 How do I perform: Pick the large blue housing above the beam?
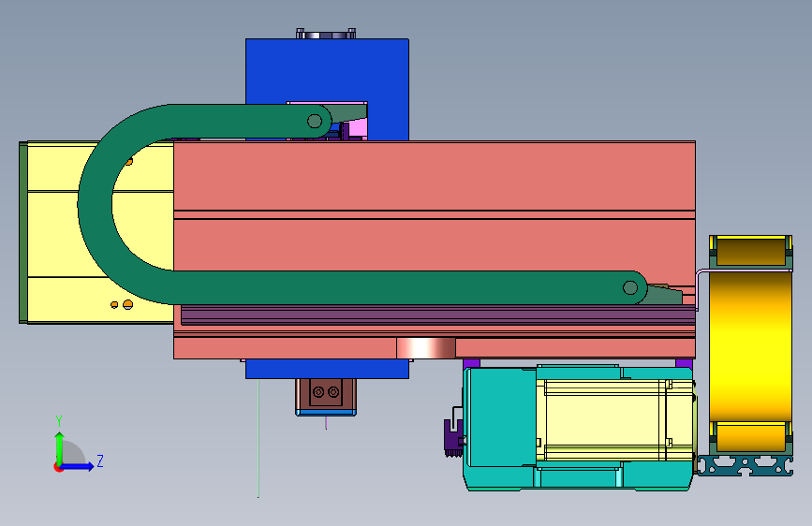point(327,70)
